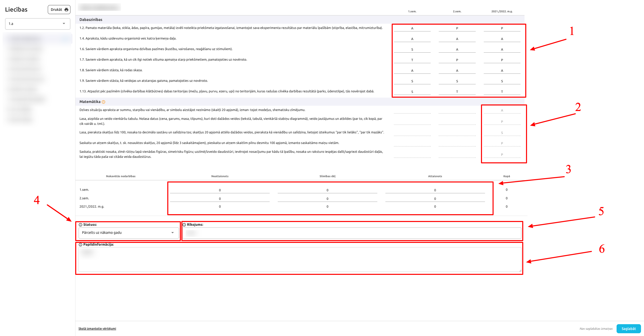Open 'Skolā izmantotie vērtējumi' link

97,328
